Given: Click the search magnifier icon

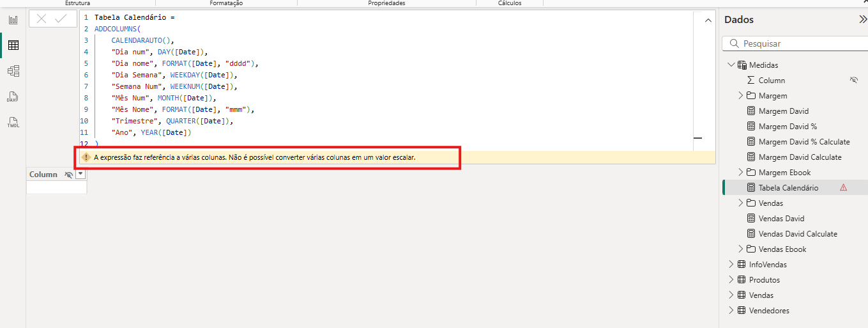Looking at the screenshot, I should coord(734,43).
